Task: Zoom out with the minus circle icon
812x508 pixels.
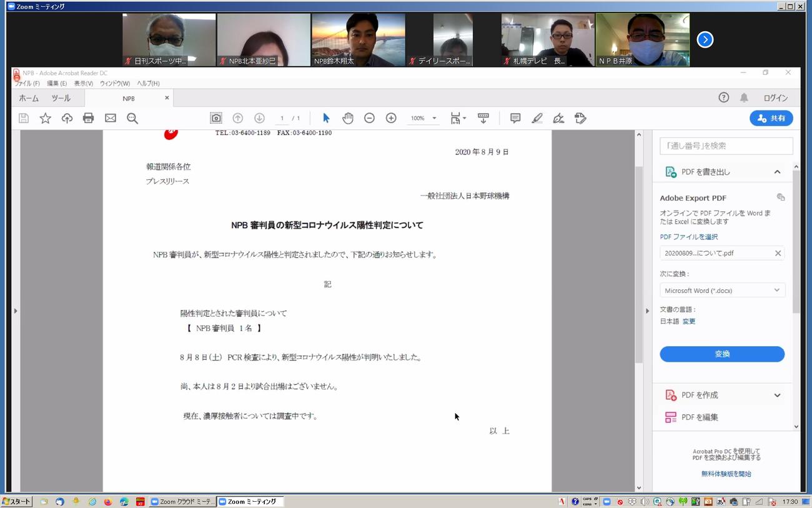Action: [x=369, y=118]
